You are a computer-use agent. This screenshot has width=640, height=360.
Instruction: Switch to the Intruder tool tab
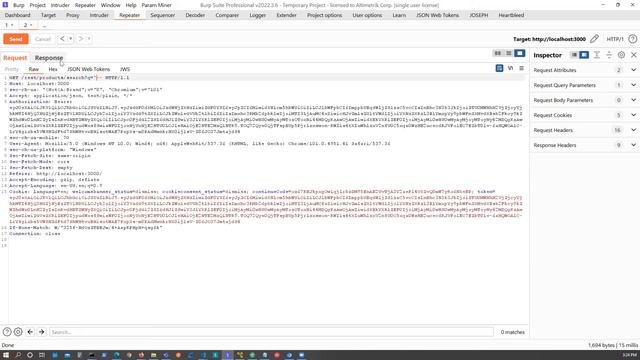[99, 15]
